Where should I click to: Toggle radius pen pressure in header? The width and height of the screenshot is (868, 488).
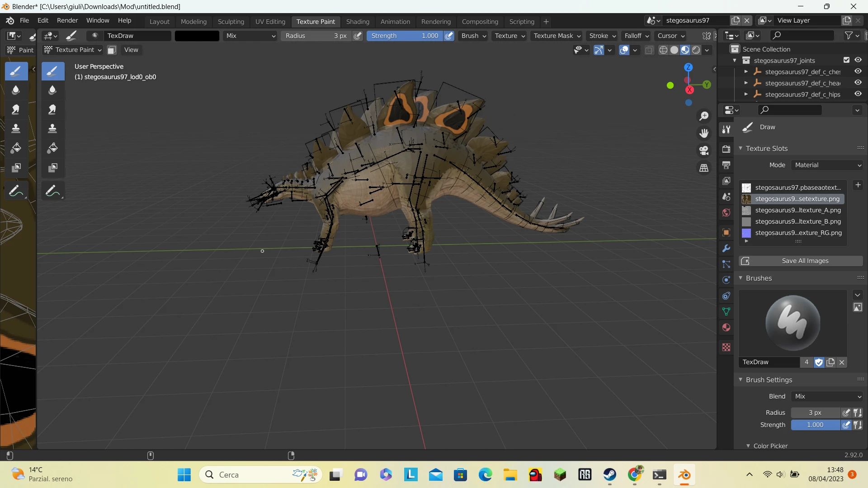tap(358, 36)
